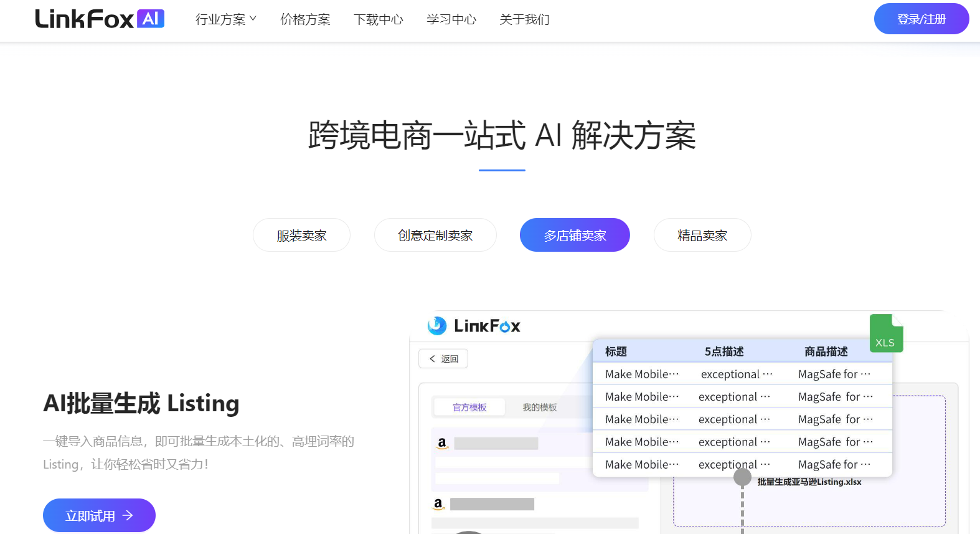Click the first Amazon logo icon

click(x=442, y=443)
